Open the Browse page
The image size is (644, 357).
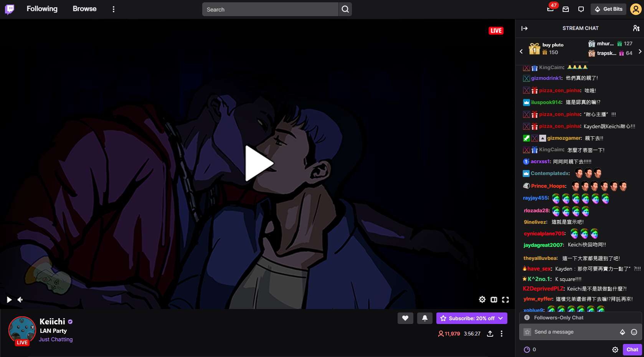[x=85, y=9]
